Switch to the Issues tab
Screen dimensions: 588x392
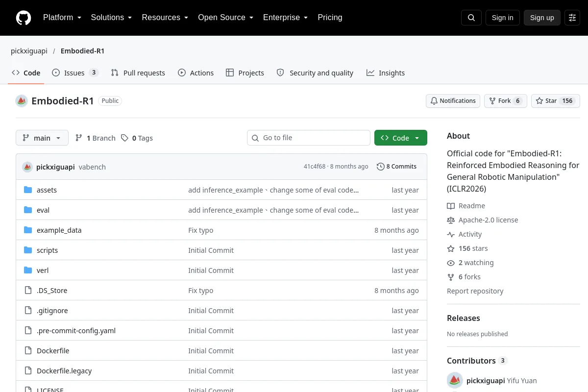click(75, 73)
